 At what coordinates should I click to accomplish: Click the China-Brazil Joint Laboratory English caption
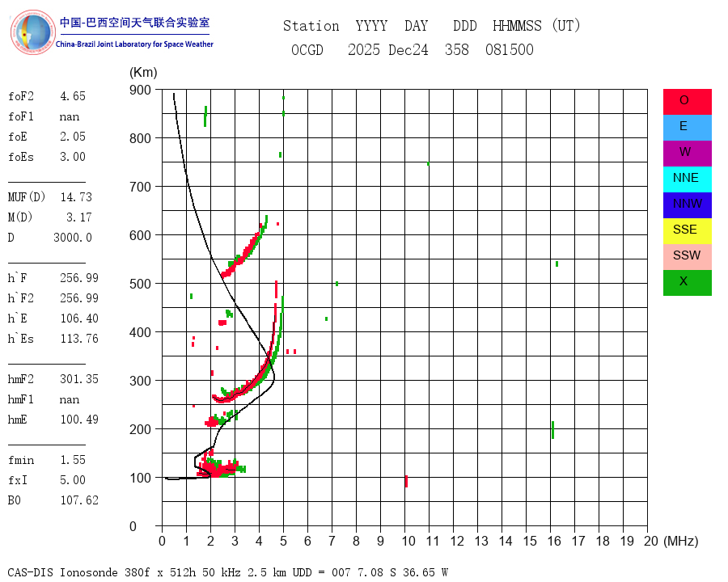point(134,44)
